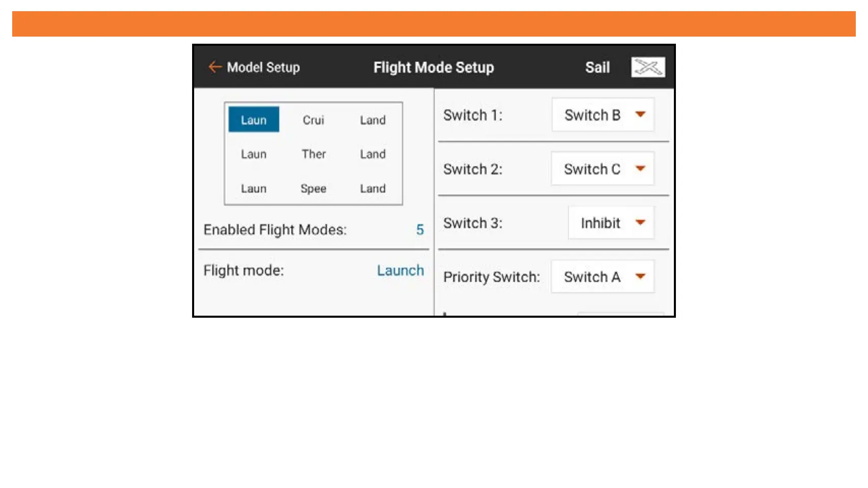The image size is (868, 488).
Task: Change the Enabled Flight Modes value 5
Action: (420, 230)
